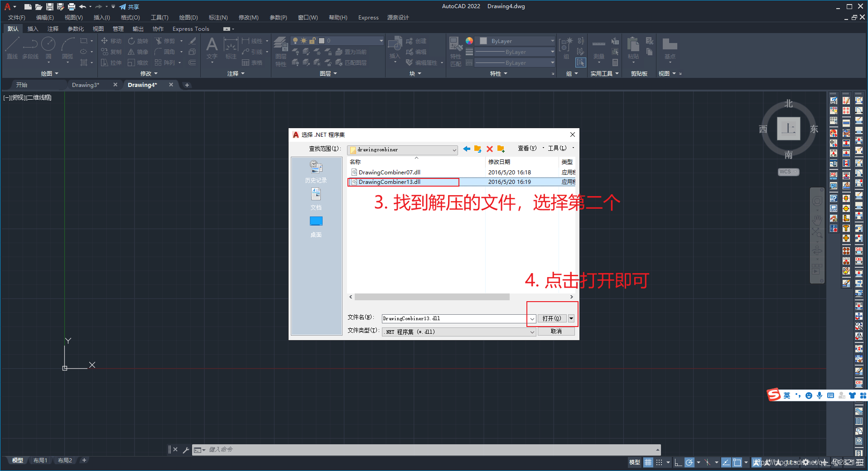Open the ByLayer linetype dropdown
The width and height of the screenshot is (868, 471).
tap(515, 62)
